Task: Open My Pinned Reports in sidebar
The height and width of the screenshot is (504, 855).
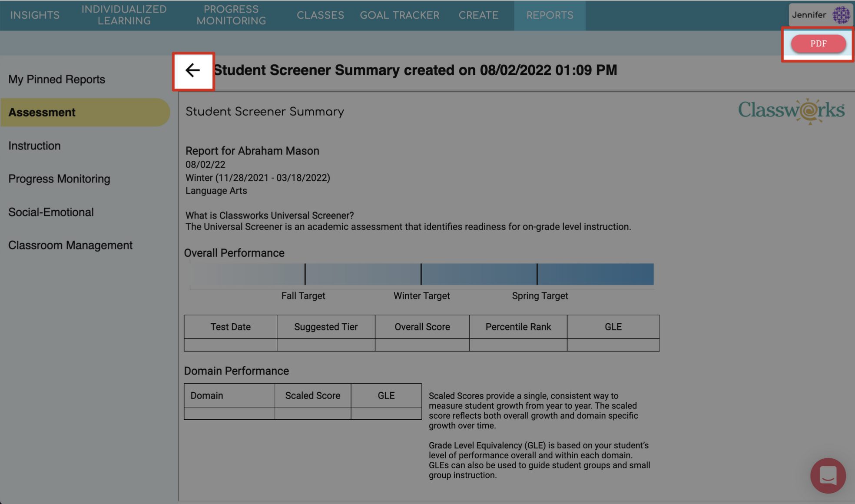Action: 56,79
